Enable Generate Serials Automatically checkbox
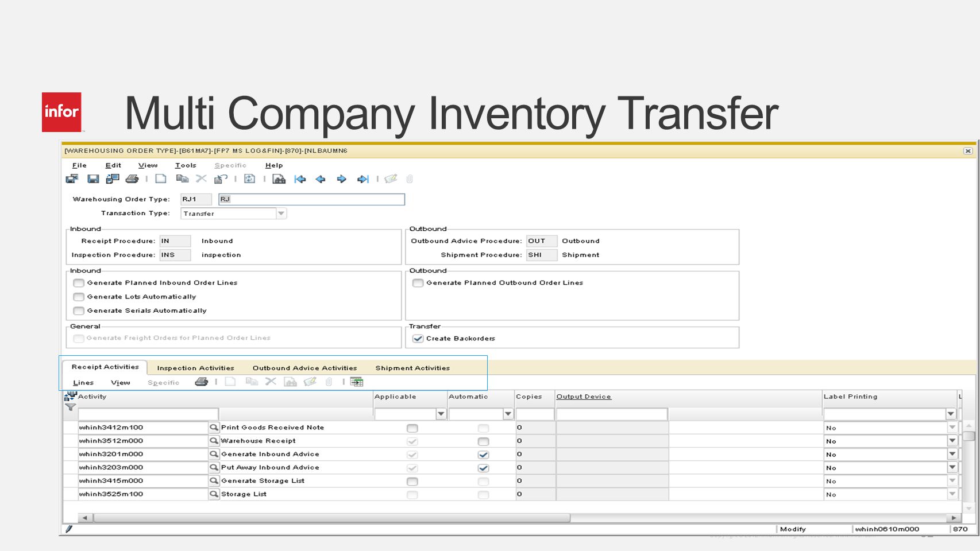 pos(79,311)
